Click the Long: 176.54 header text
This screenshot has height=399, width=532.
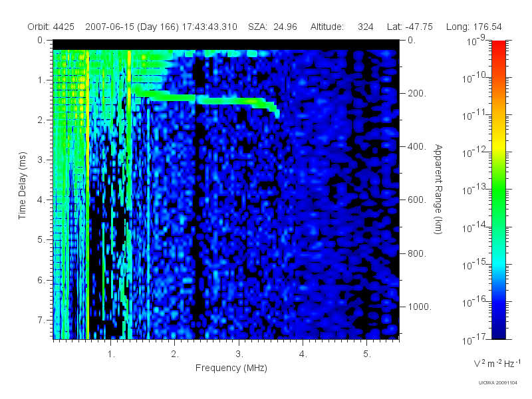coord(473,27)
